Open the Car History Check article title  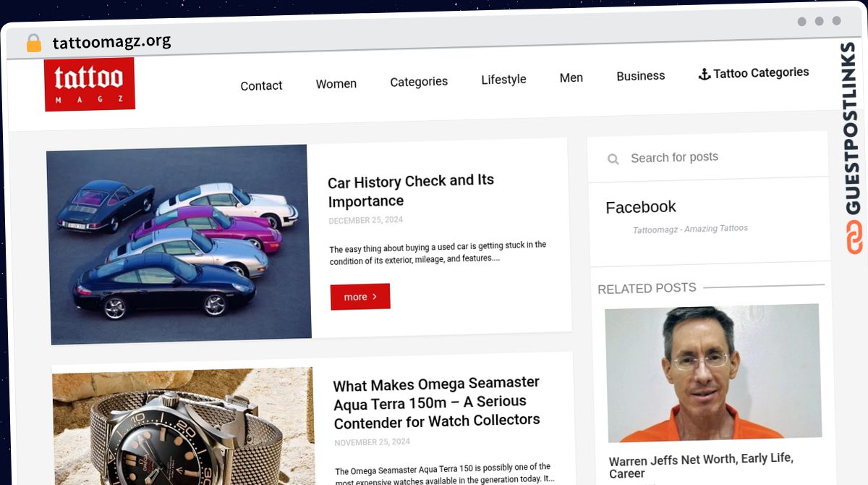tap(411, 191)
